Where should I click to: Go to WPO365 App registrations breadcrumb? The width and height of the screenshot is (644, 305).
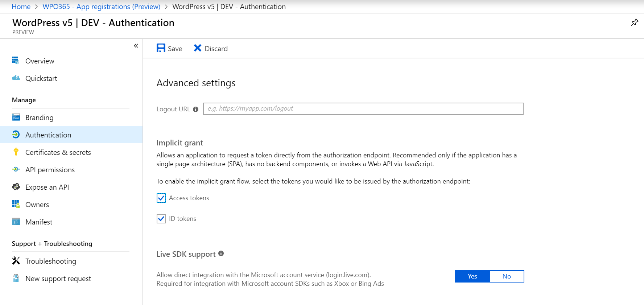click(x=101, y=7)
